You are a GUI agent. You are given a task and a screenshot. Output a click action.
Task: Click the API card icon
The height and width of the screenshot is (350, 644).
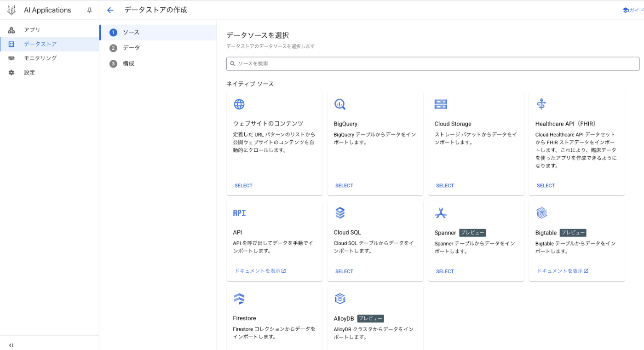pos(239,213)
